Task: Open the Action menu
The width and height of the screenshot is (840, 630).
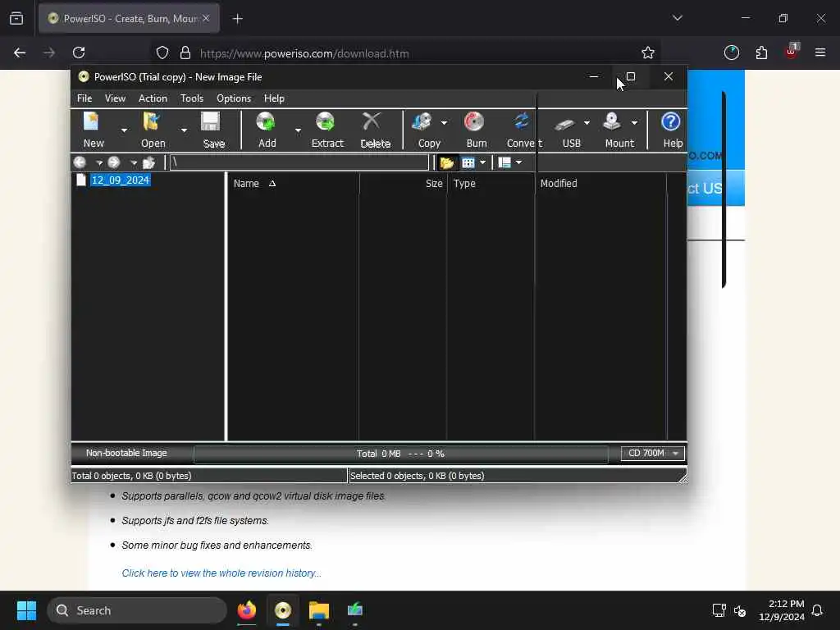Action: pyautogui.click(x=153, y=98)
